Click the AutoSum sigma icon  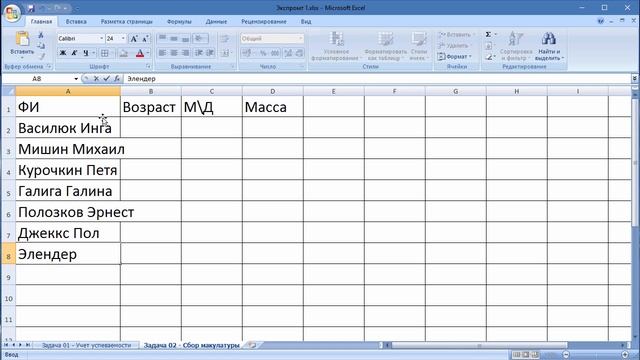[488, 35]
